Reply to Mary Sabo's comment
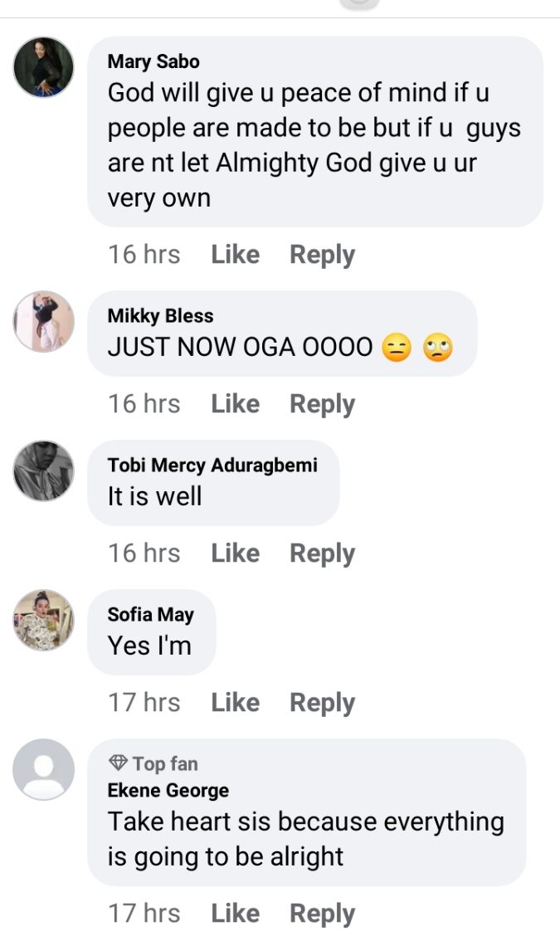This screenshot has width=560, height=941. pyautogui.click(x=322, y=255)
